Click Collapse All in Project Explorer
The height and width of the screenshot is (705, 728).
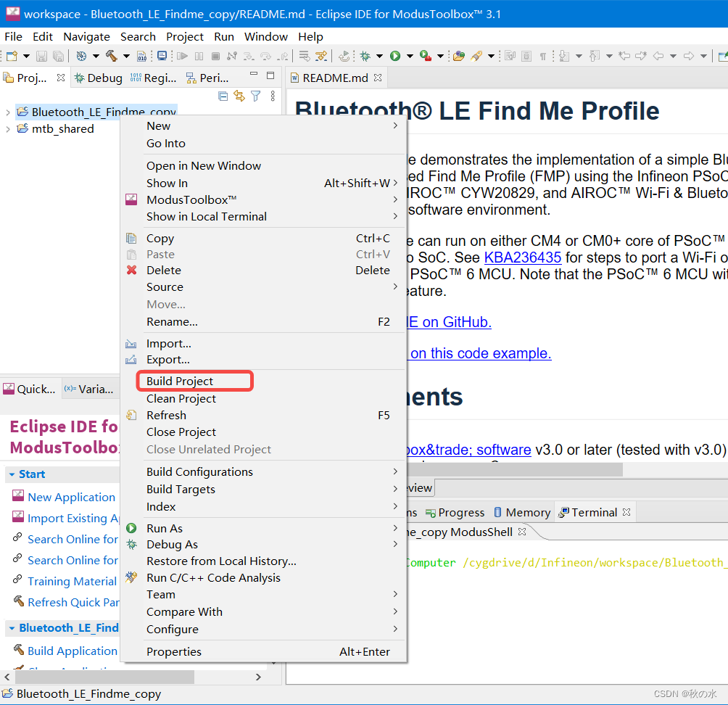coord(223,96)
